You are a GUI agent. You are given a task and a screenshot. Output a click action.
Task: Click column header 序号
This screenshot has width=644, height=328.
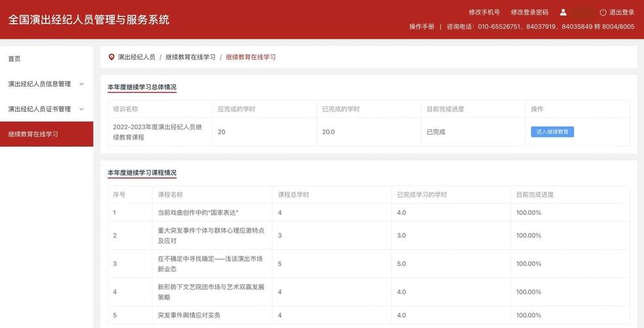coord(119,194)
